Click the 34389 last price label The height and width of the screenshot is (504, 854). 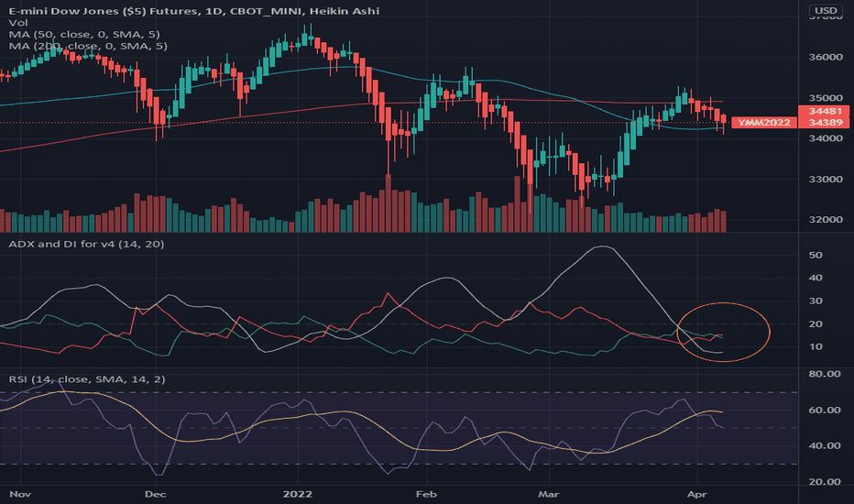click(825, 123)
